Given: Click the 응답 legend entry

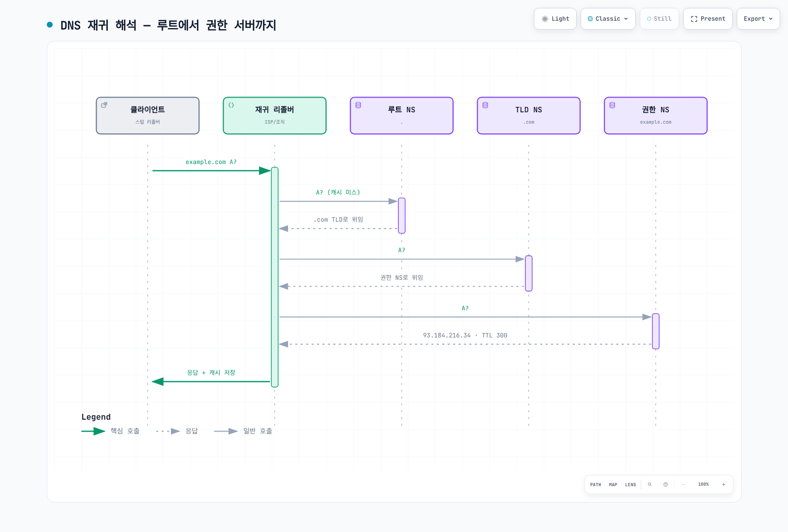Looking at the screenshot, I should tap(177, 431).
